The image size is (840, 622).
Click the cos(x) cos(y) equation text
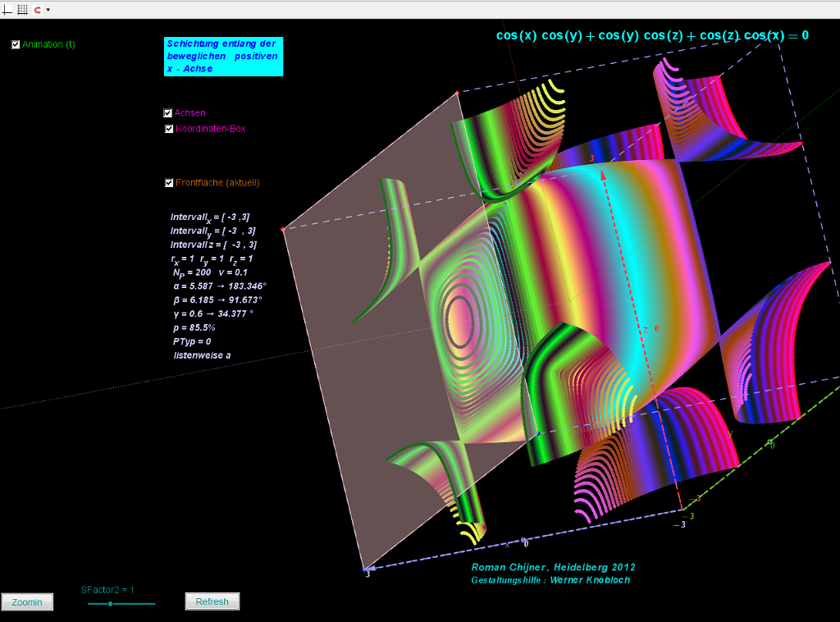[x=652, y=35]
